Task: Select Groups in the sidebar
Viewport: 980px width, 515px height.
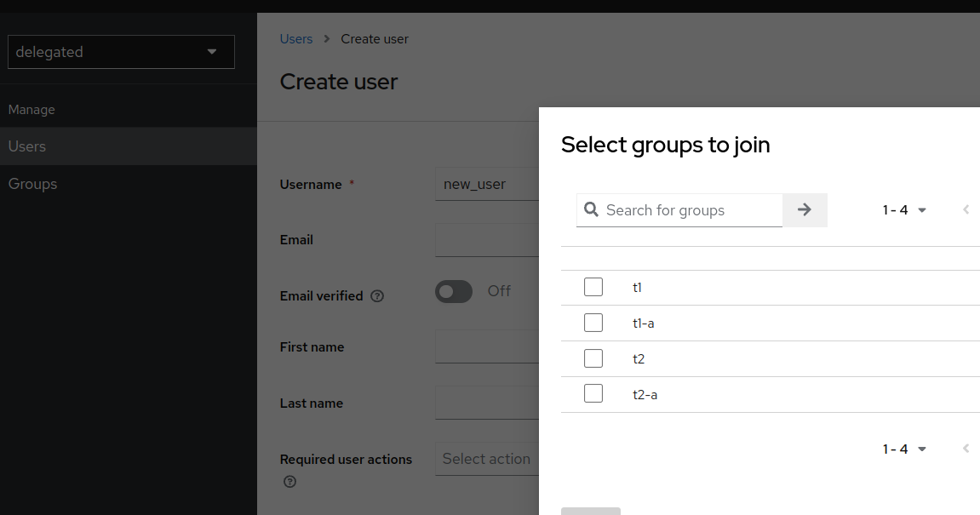Action: tap(32, 183)
